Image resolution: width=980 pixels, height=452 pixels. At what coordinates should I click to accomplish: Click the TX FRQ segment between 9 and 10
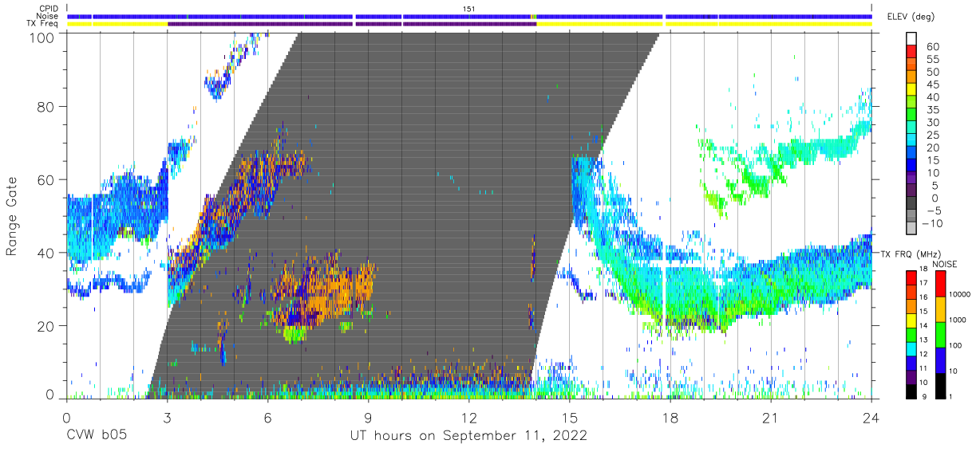tap(911, 390)
